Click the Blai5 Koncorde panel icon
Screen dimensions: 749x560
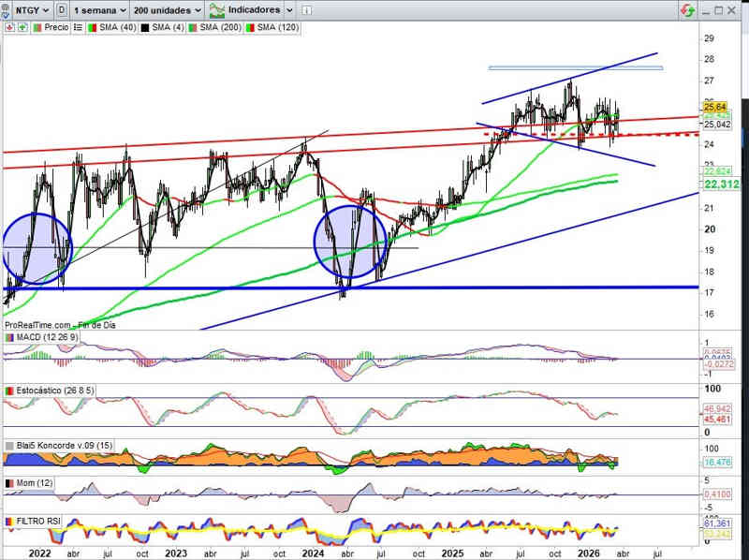8,446
